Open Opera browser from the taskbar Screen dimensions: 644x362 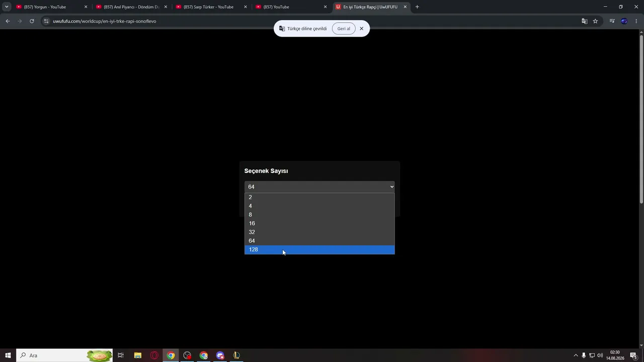(154, 355)
